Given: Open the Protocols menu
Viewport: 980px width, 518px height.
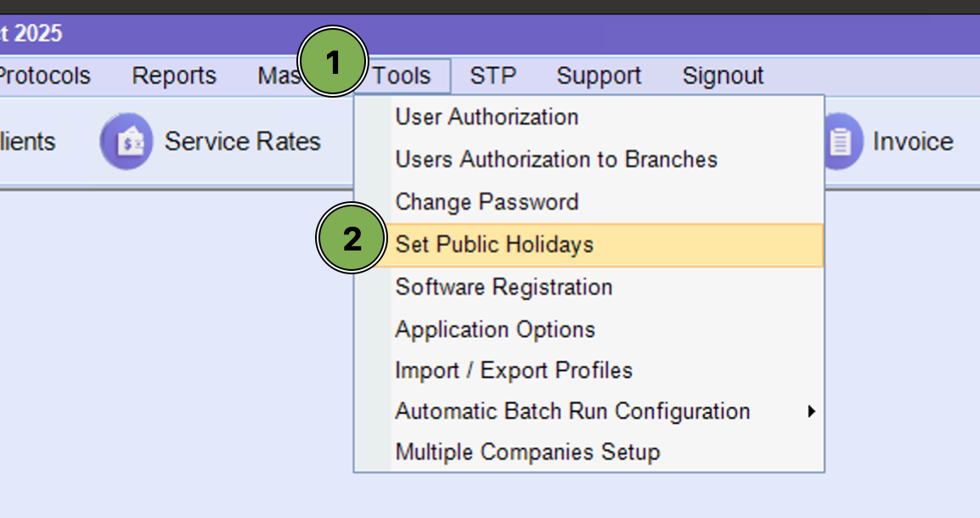Looking at the screenshot, I should 42,76.
